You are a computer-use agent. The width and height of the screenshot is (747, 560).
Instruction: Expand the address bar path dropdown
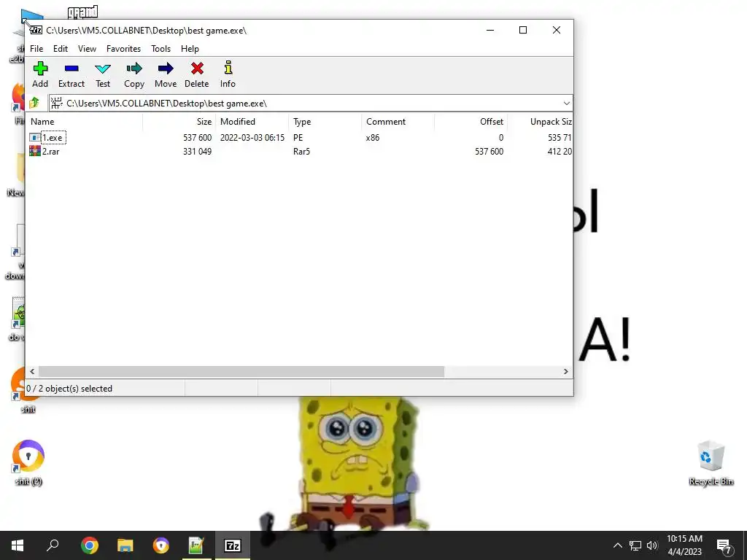click(x=566, y=104)
